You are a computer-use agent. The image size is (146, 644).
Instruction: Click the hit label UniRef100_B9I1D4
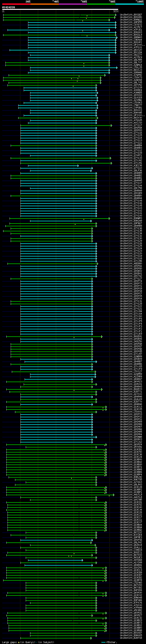pos(131,52)
